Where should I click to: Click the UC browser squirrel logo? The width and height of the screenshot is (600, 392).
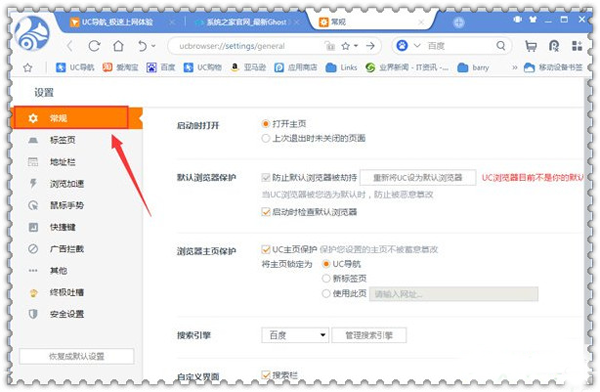32,34
